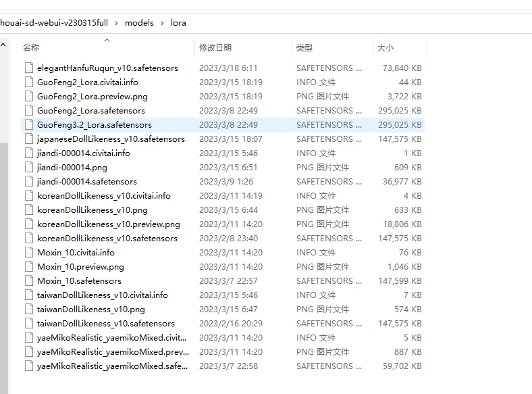Click file icon of koreanDollLikeness_v10.civitai.info
Viewport: 532px width, 394px height.
(29, 195)
